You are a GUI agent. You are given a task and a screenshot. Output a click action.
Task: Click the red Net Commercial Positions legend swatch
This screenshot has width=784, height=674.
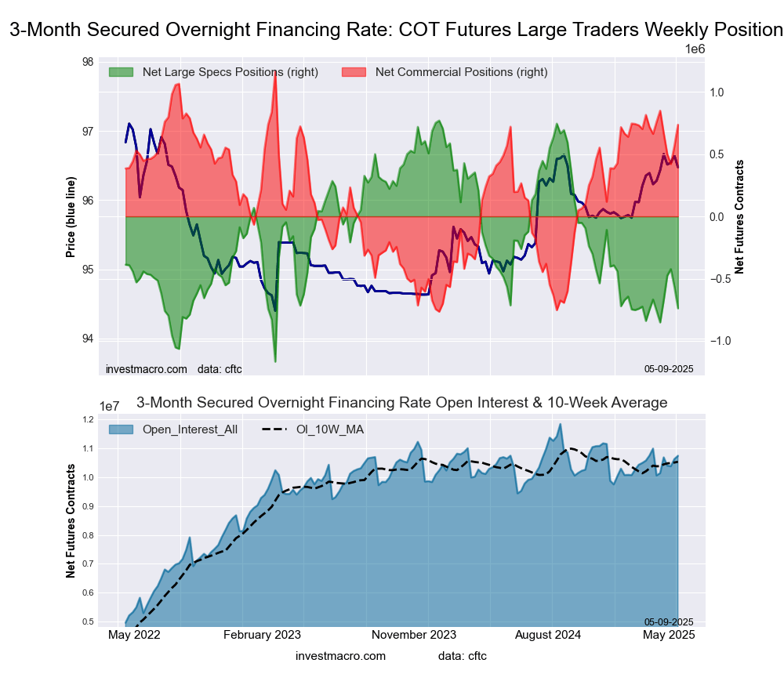point(354,72)
